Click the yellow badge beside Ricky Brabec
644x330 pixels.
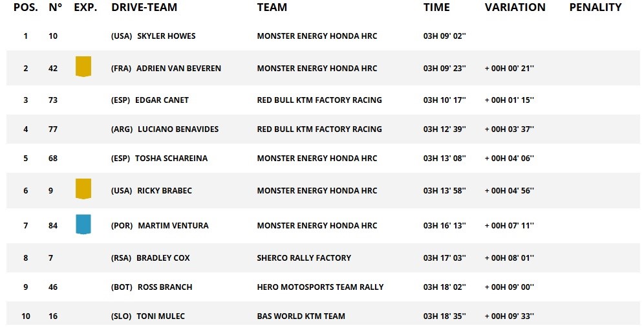pyautogui.click(x=83, y=189)
